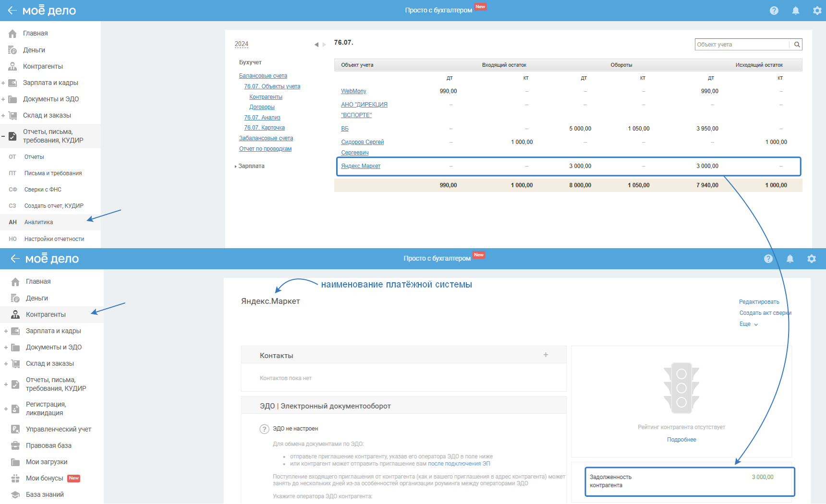Open the 76.07. Карточка tree link
This screenshot has width=826, height=504.
coord(264,128)
